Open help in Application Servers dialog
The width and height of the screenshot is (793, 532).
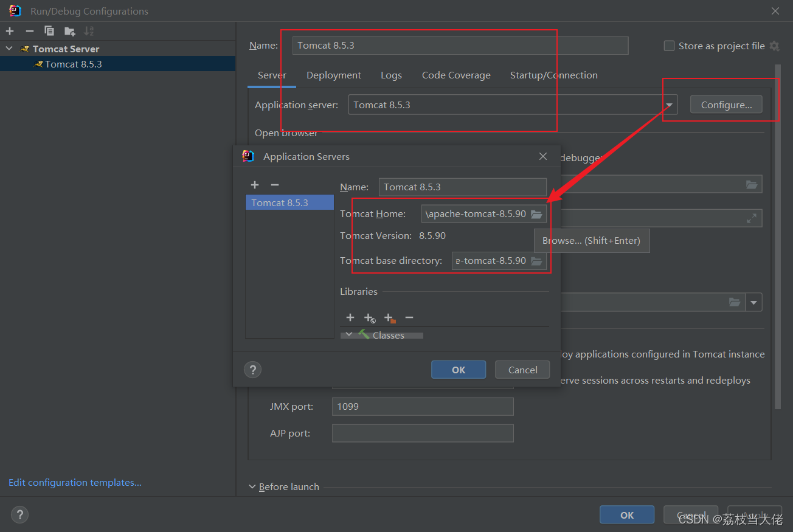click(252, 370)
